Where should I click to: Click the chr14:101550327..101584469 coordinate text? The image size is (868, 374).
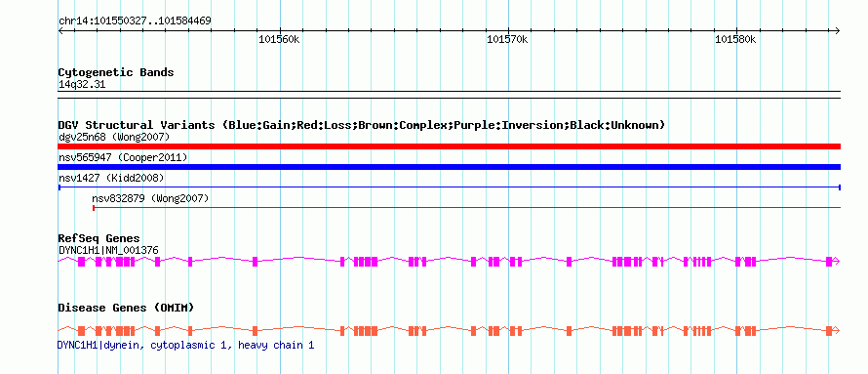(x=135, y=21)
